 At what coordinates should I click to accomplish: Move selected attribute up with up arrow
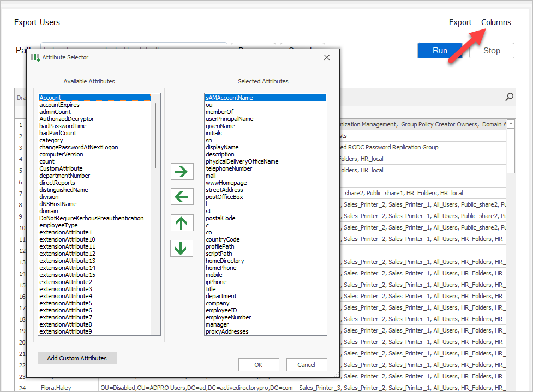(x=182, y=222)
